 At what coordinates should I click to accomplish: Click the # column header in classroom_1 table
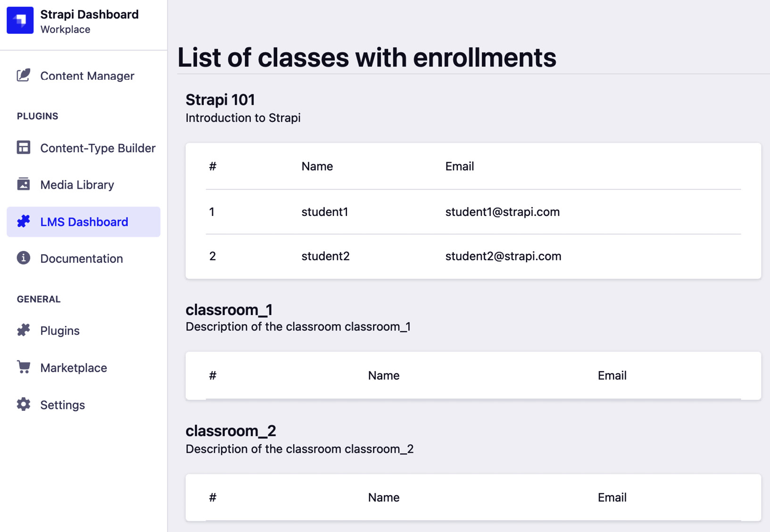(x=213, y=375)
